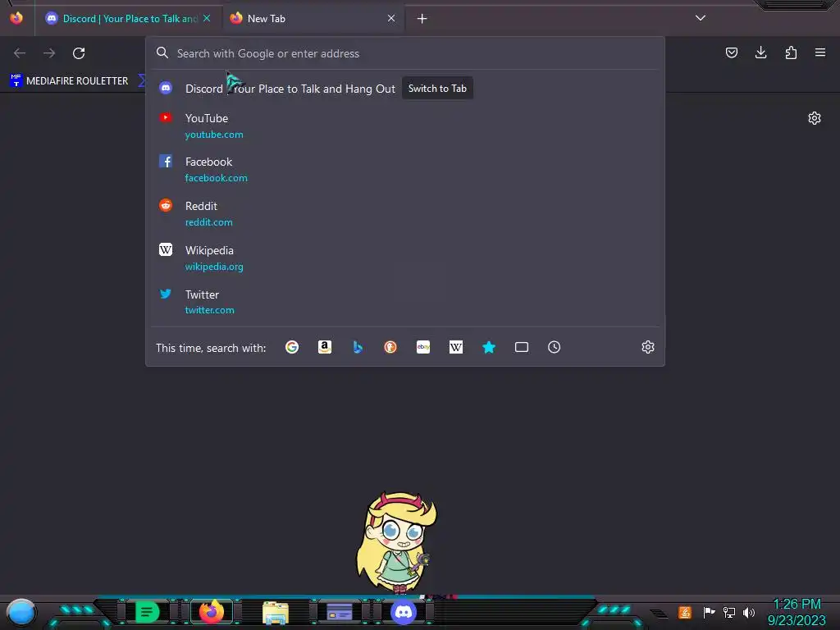Select the Discord suggestion row
Image resolution: width=840 pixels, height=630 pixels.
[x=405, y=89]
